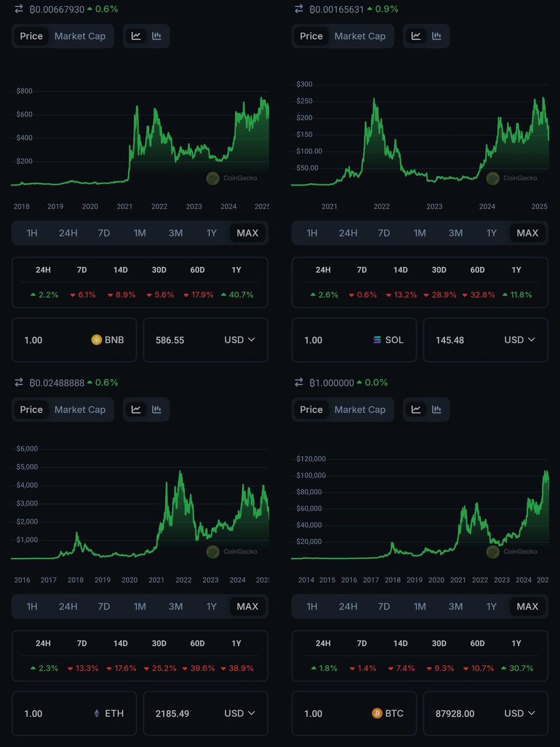Select 3M range on ETH chart
The width and height of the screenshot is (560, 747).
point(175,606)
